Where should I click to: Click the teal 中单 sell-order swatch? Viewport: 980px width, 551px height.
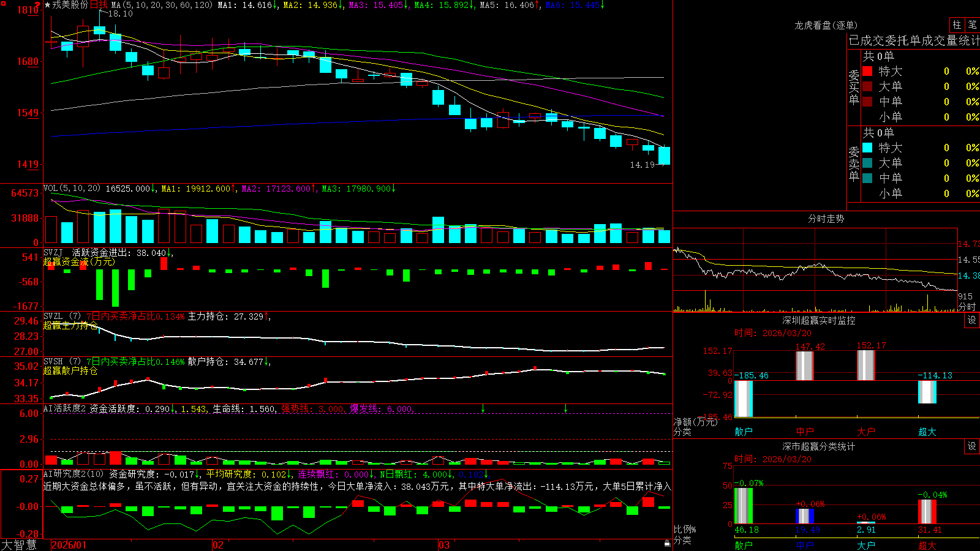coord(867,178)
